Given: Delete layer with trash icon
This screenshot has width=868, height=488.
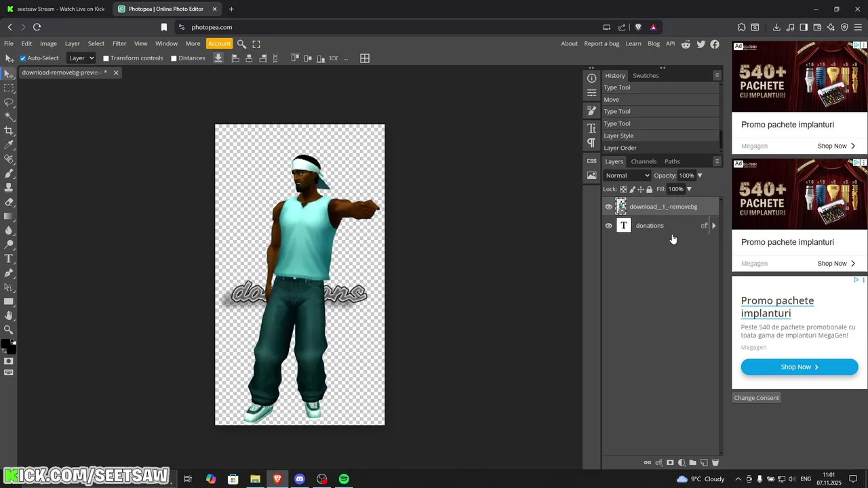Looking at the screenshot, I should point(715,462).
